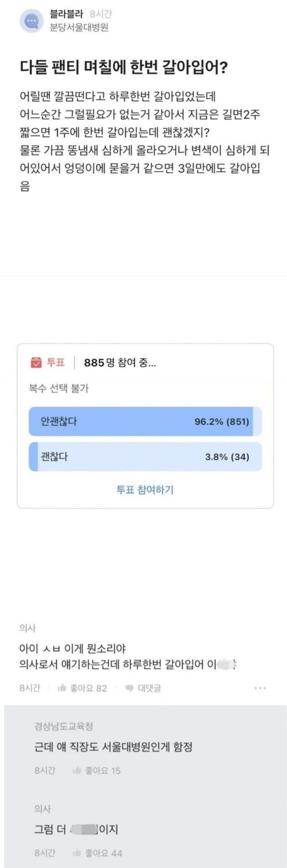The width and height of the screenshot is (287, 868).
Task: Click the 885명 참여 중 participant count
Action: coord(120,363)
